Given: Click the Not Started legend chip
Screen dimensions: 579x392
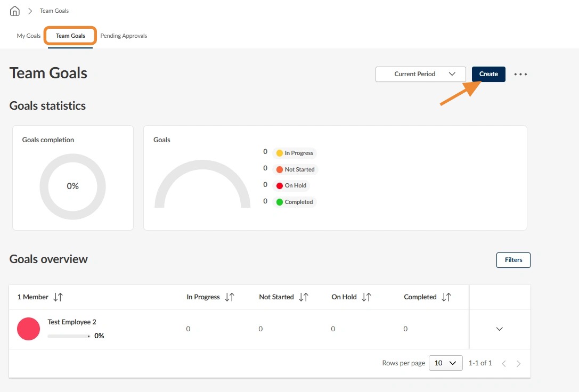Looking at the screenshot, I should tap(296, 169).
